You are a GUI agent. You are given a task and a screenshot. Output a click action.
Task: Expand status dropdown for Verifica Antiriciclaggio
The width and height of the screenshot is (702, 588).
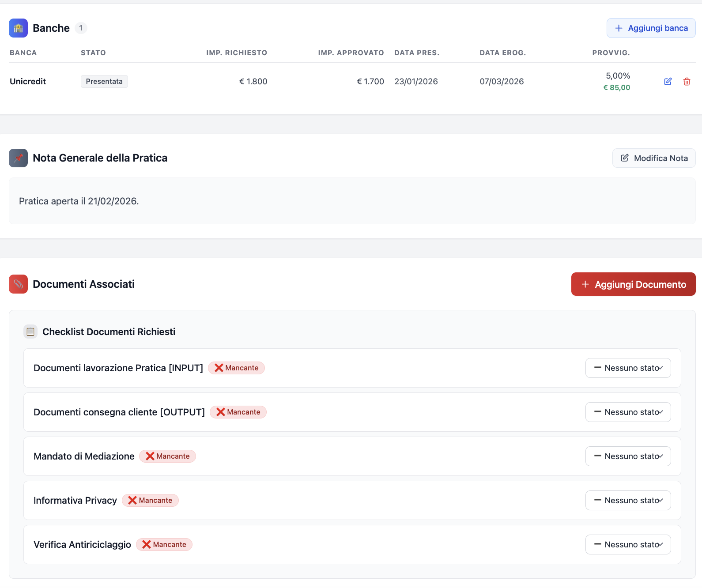pos(628,545)
